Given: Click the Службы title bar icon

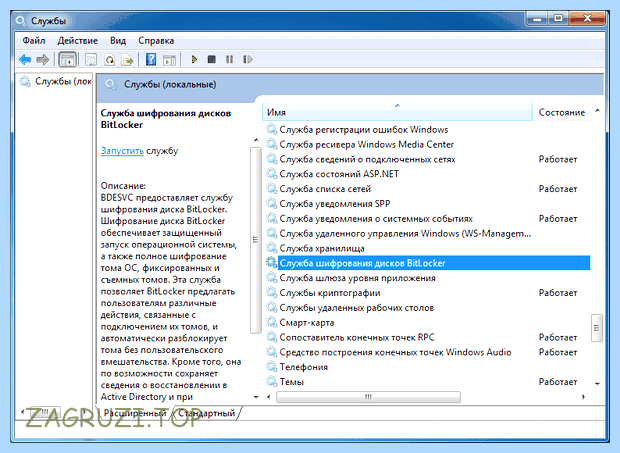Looking at the screenshot, I should coord(21,21).
